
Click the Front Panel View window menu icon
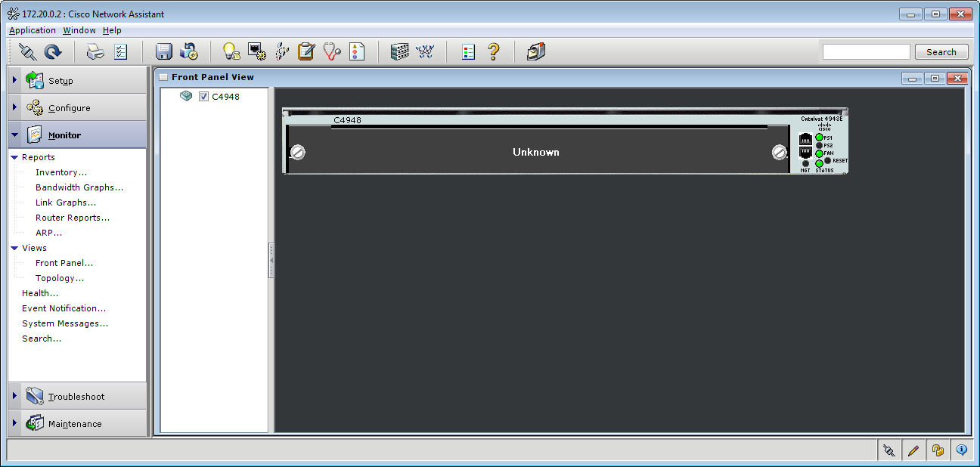pyautogui.click(x=163, y=77)
